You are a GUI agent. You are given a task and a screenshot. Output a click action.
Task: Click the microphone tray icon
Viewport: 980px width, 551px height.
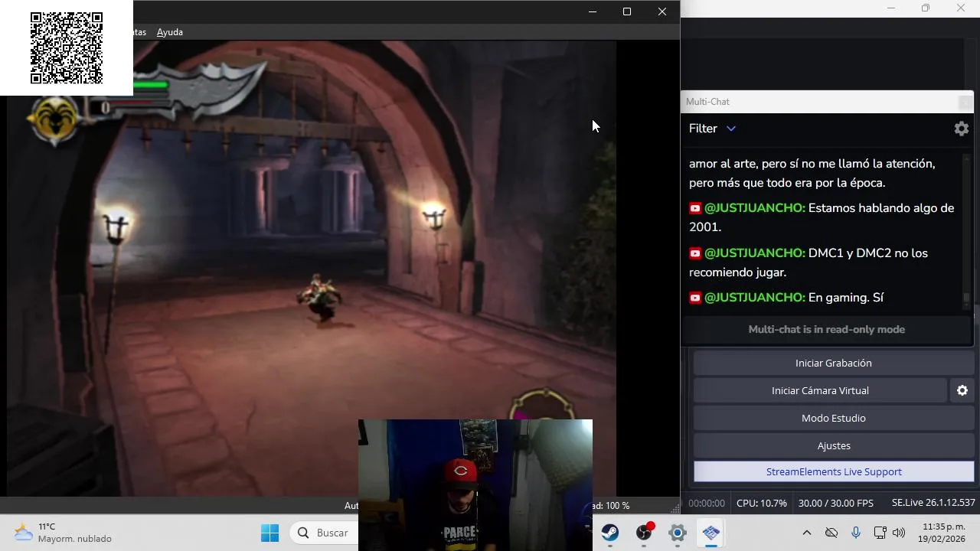856,533
